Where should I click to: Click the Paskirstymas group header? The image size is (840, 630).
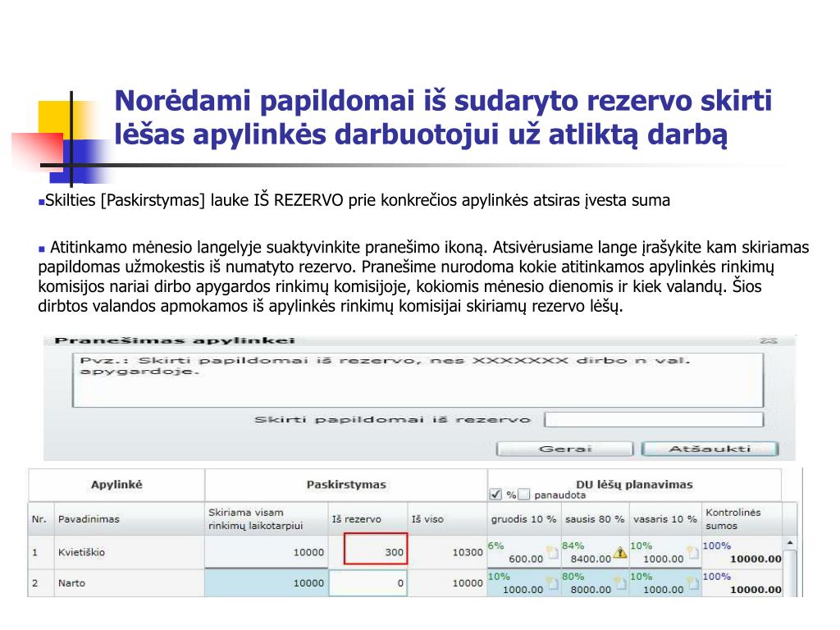coord(346,485)
